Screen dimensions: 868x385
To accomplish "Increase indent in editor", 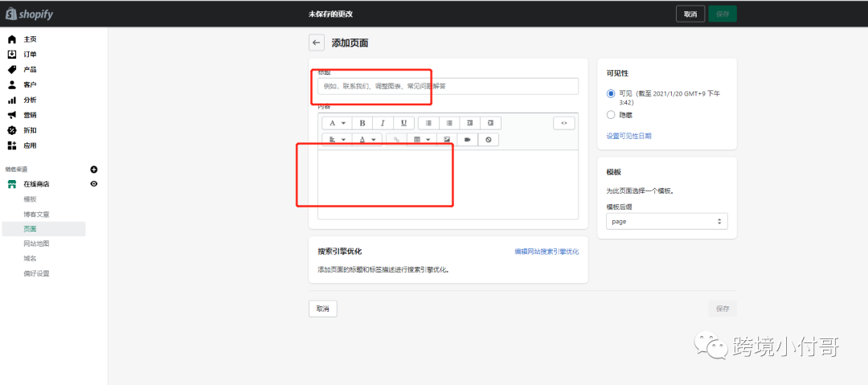I will pos(490,123).
